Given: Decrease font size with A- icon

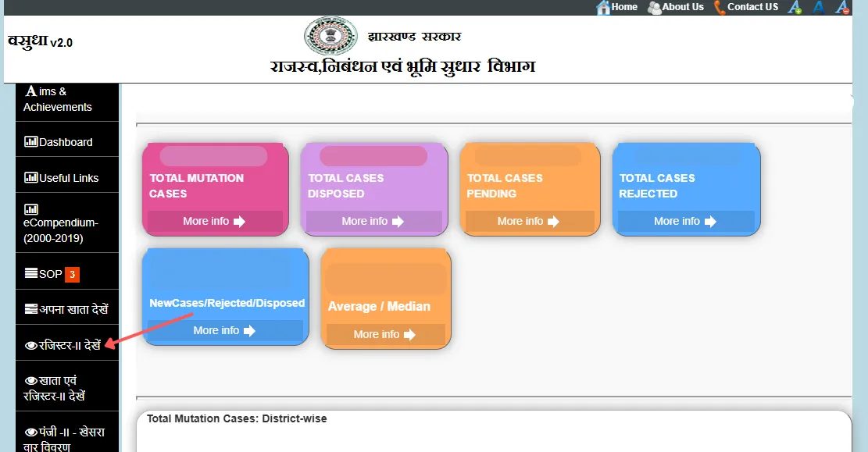Looking at the screenshot, I should pyautogui.click(x=841, y=7).
